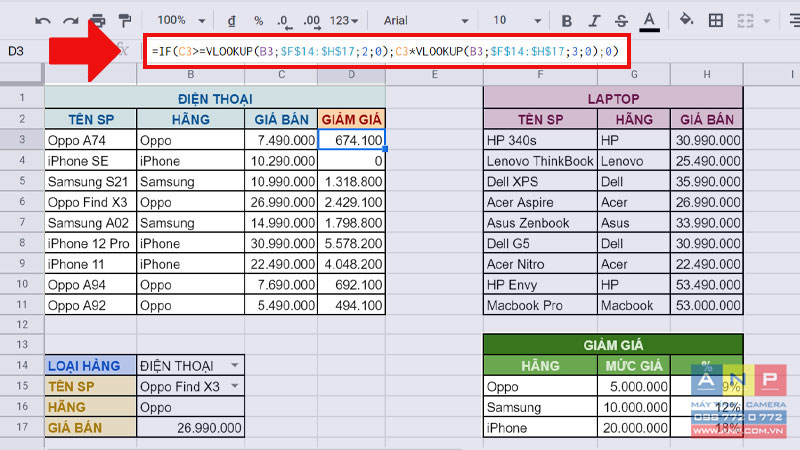Image resolution: width=800 pixels, height=450 pixels.
Task: Open the 123 more formats dropdown
Action: pos(344,21)
